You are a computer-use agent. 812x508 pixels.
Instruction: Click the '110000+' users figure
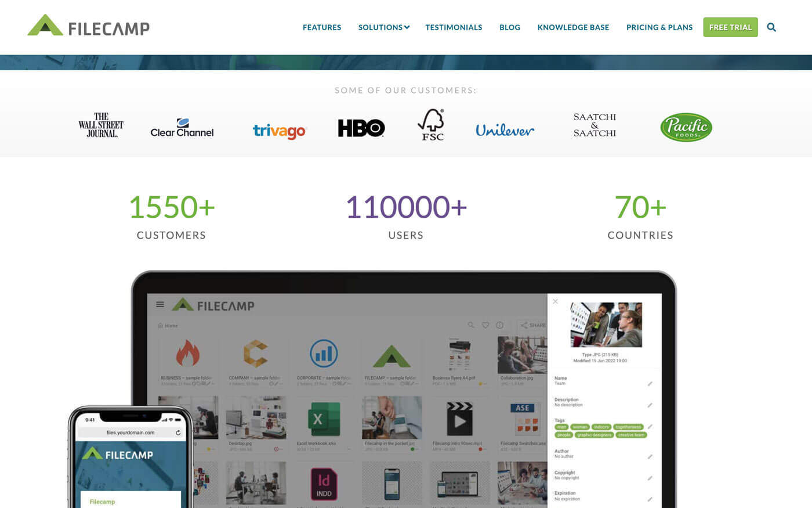click(406, 207)
